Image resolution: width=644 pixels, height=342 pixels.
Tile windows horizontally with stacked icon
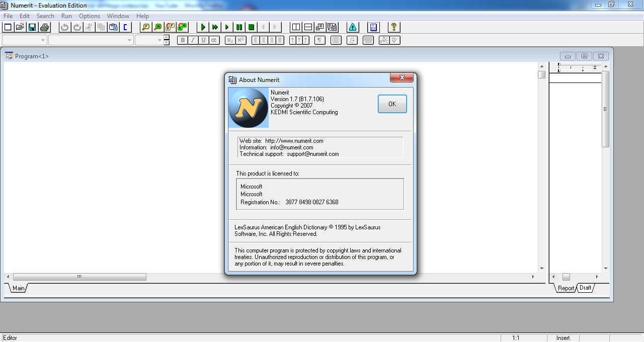[x=308, y=27]
